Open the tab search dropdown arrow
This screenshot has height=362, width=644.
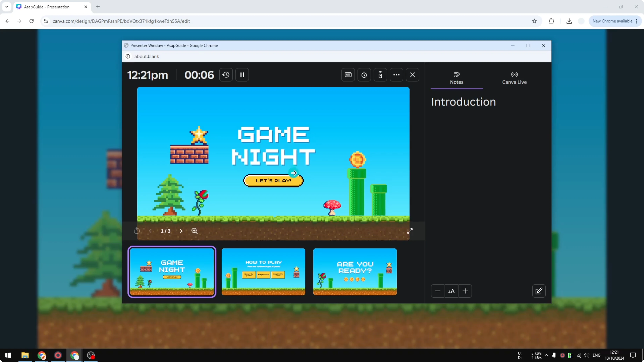(x=7, y=7)
